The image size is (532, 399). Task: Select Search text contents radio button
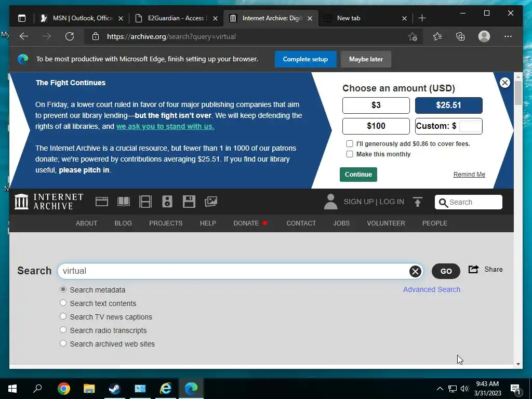tap(63, 303)
